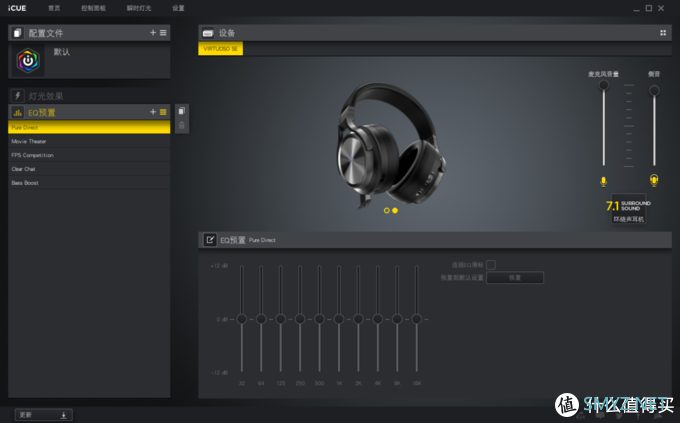This screenshot has height=423, width=680.
Task: Add a new EQ preset with plus icon
Action: (153, 112)
